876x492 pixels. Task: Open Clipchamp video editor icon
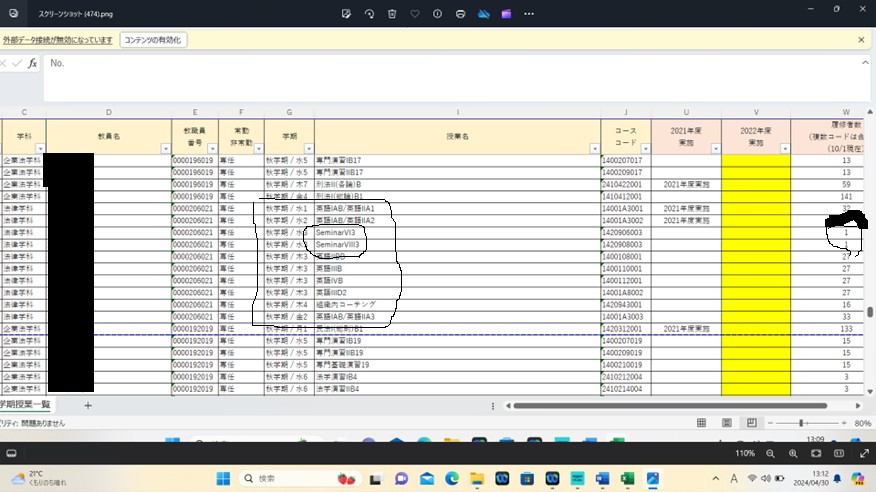click(x=507, y=14)
